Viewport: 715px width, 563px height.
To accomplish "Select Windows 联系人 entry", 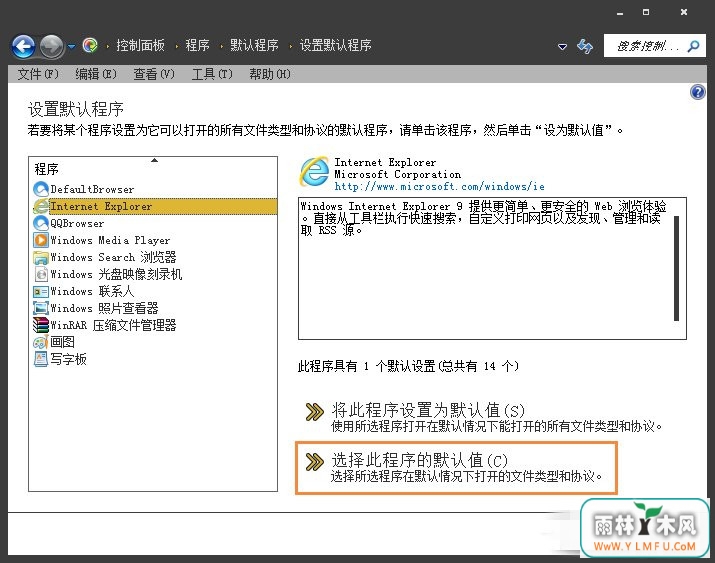I will (x=92, y=291).
